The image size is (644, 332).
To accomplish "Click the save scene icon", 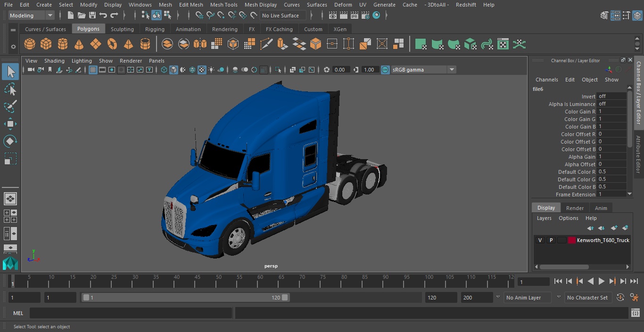I will [92, 16].
